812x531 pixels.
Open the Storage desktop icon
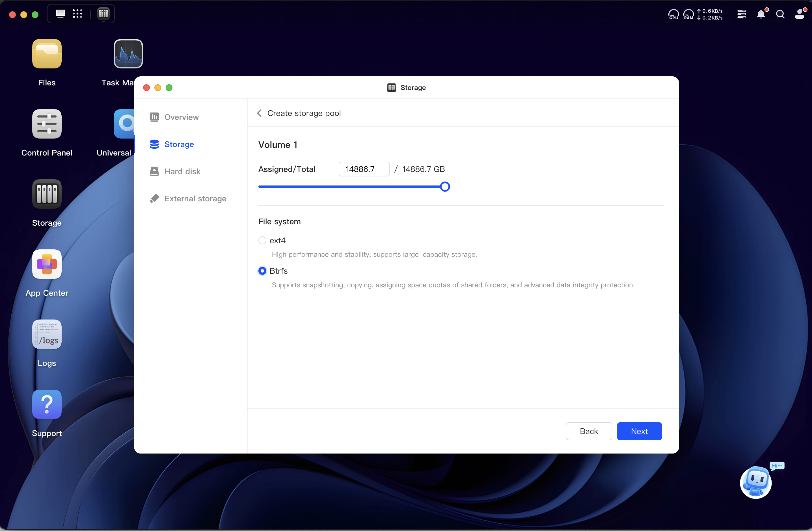coord(47,194)
